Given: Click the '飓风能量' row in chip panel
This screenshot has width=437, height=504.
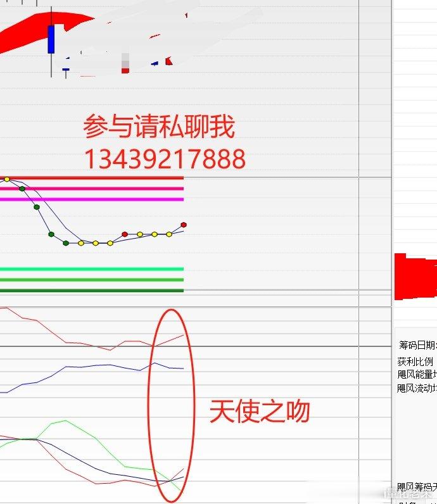Looking at the screenshot, I should point(417,374).
